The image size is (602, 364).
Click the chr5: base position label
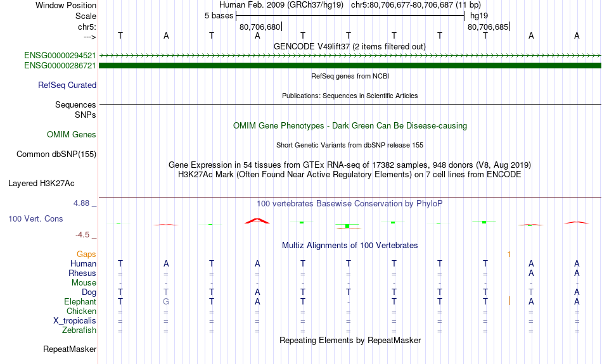(x=87, y=27)
